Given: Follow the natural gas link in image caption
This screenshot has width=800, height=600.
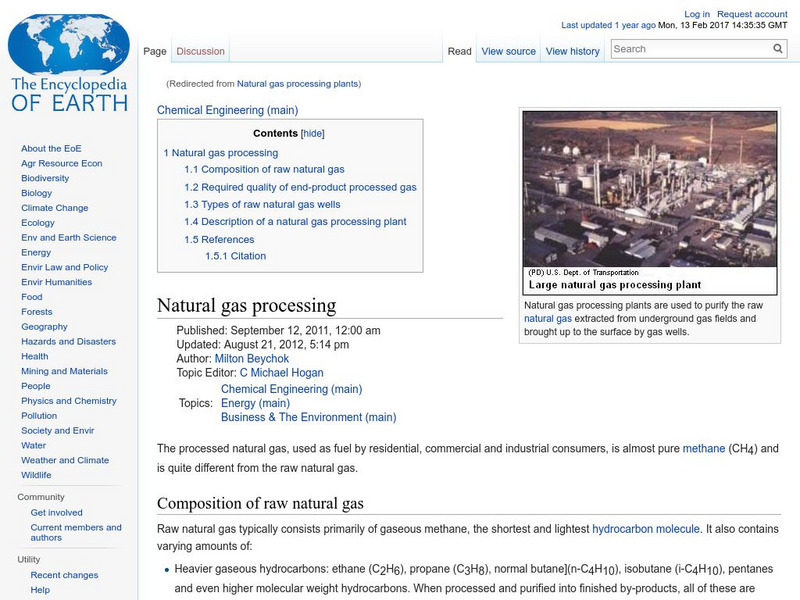Looking at the screenshot, I should (548, 318).
